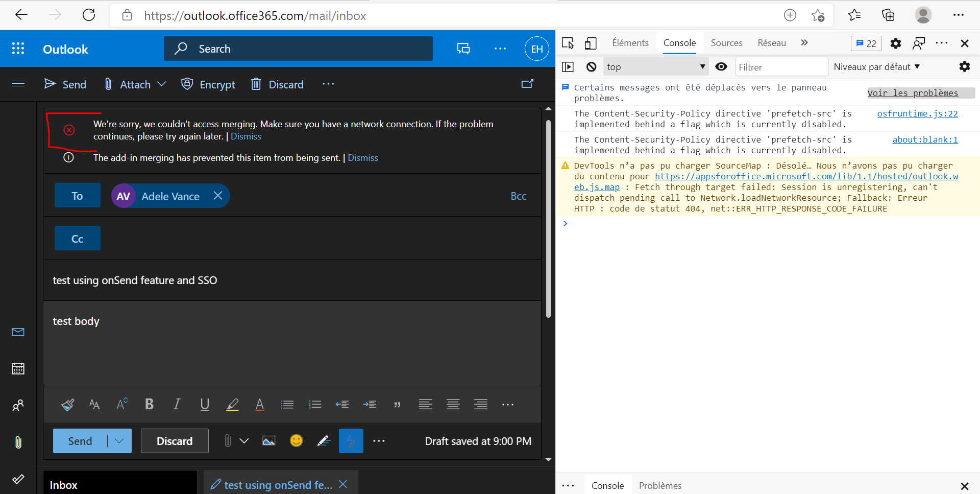Open DevTools Éléments tab
This screenshot has width=980, height=494.
(630, 43)
